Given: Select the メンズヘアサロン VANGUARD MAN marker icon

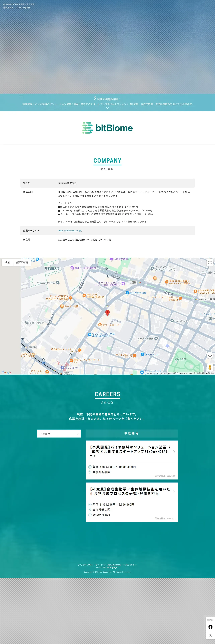Looking at the screenshot, I should coord(152,268).
